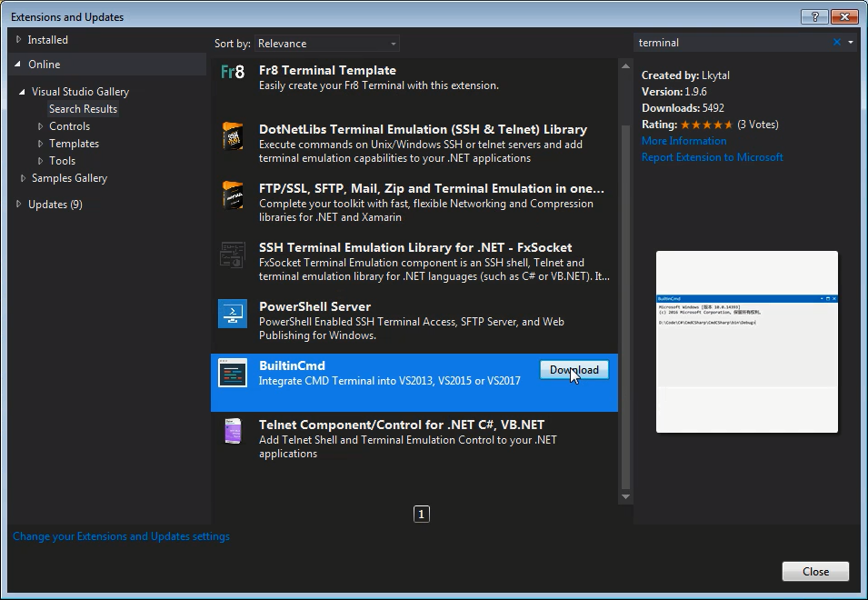
Task: Click the BuiltinCmd preview screenshot thumbnail
Action: [747, 342]
